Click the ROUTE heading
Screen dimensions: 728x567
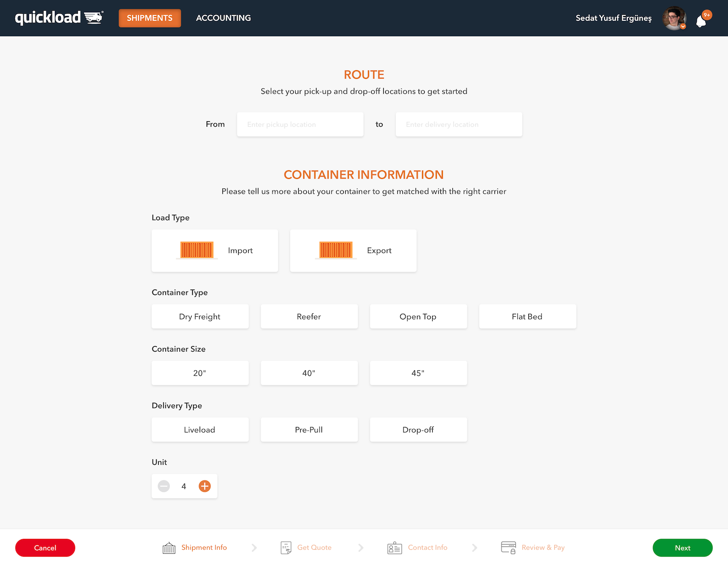point(364,75)
